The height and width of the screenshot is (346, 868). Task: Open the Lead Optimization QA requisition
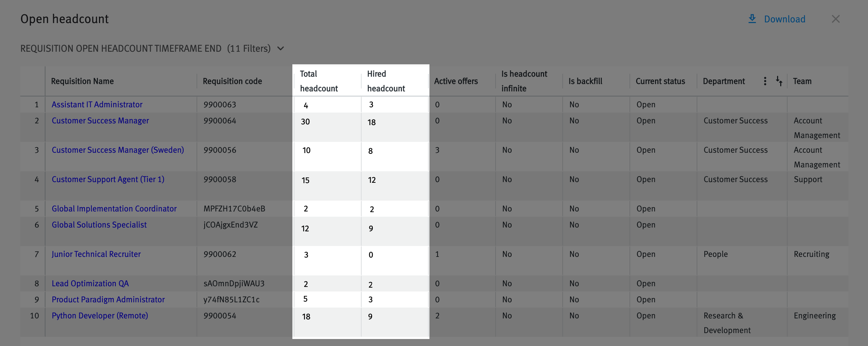click(x=90, y=283)
